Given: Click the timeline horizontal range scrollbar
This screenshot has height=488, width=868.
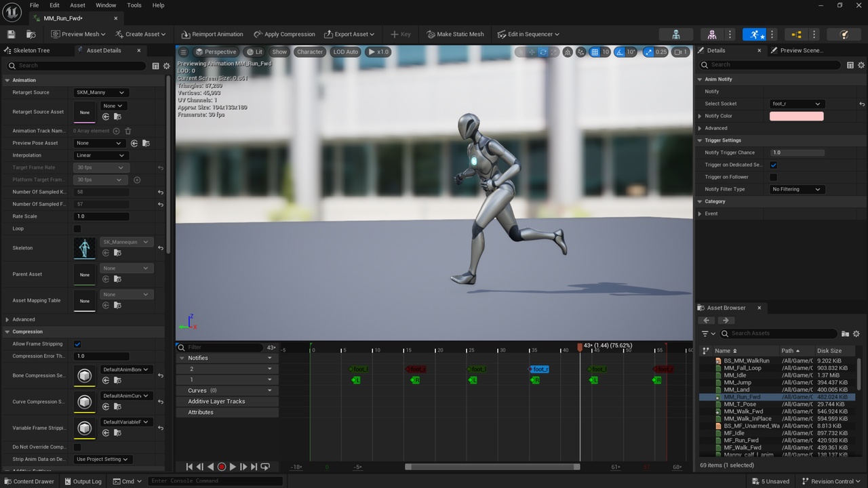Looking at the screenshot, I should point(492,467).
